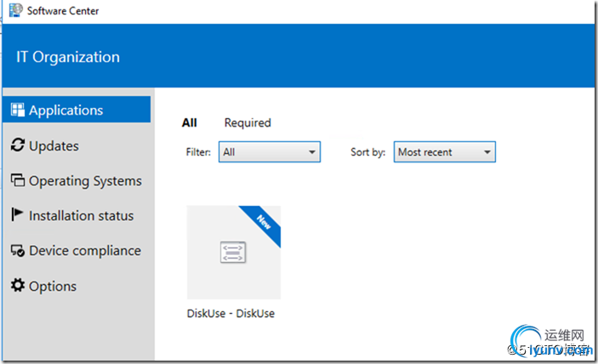Click the Updates refresh arrows icon

point(17,145)
